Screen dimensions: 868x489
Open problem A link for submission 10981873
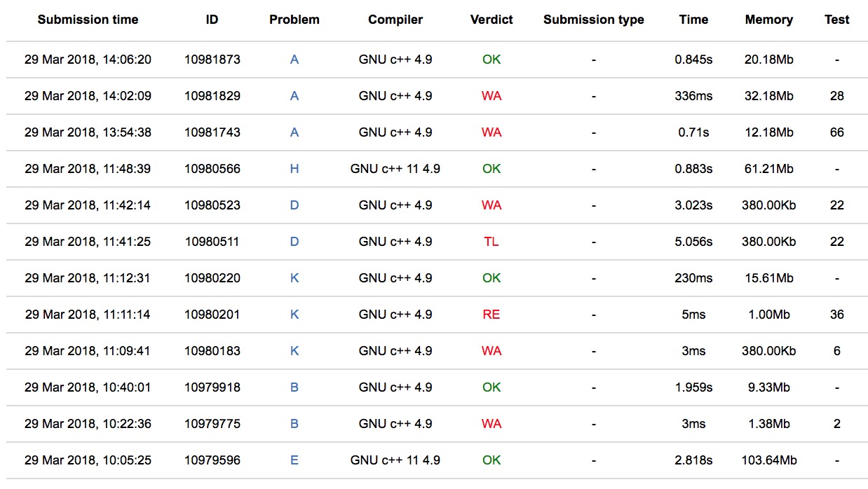pyautogui.click(x=294, y=60)
